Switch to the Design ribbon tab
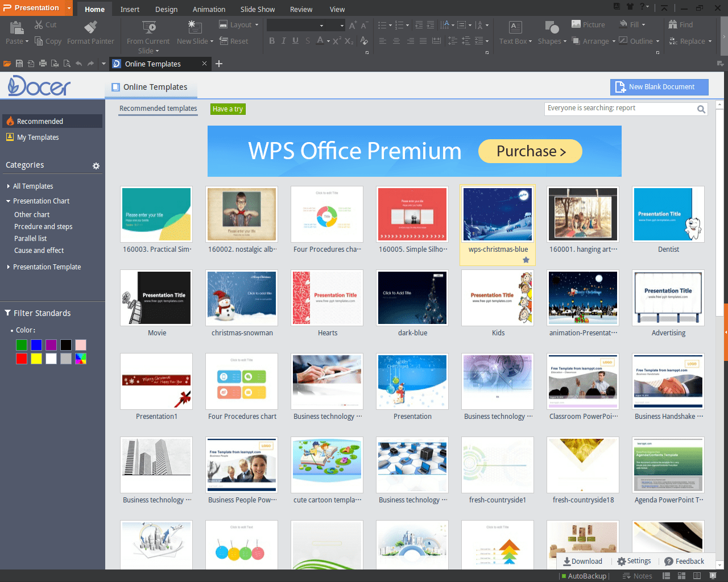This screenshot has width=728, height=582. (x=166, y=9)
